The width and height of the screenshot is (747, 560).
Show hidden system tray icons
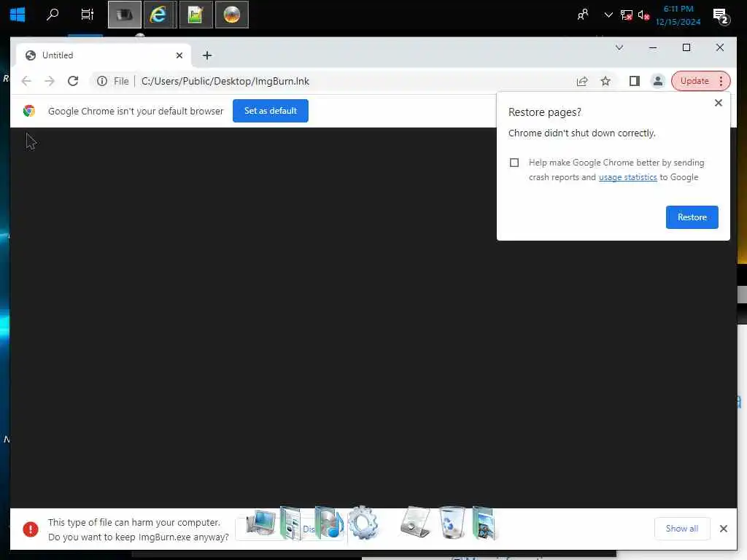tap(608, 15)
